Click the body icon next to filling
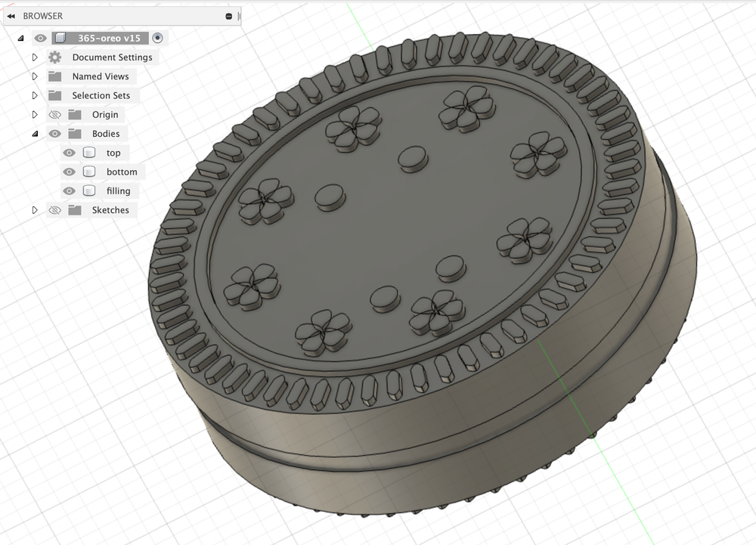The image size is (756, 545). coord(88,190)
